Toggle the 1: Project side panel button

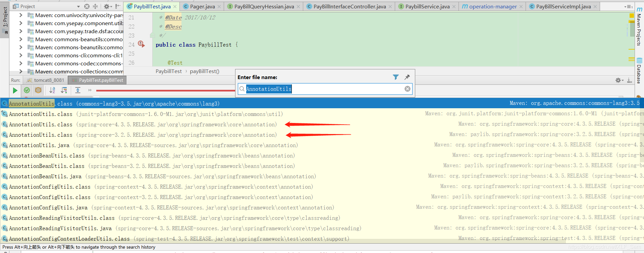(5, 20)
